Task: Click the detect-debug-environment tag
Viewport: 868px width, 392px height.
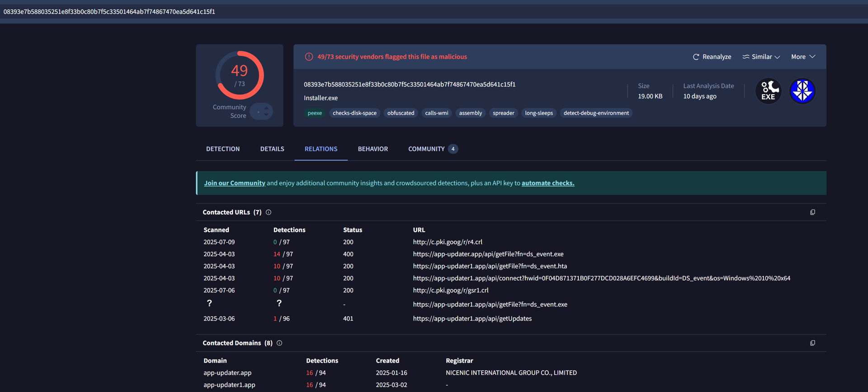Action: click(596, 113)
